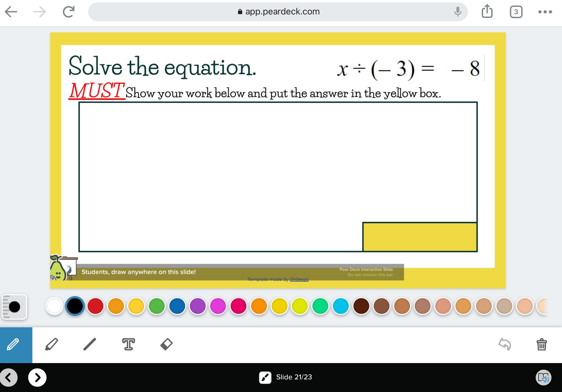Screen dimensions: 562x392
Task: Choose the white color swatch
Action: (54, 306)
